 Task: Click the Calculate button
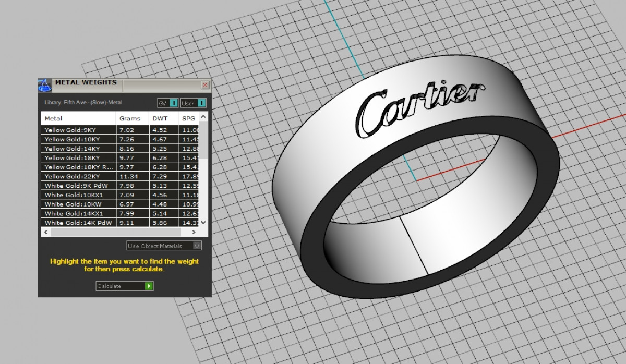tap(125, 286)
